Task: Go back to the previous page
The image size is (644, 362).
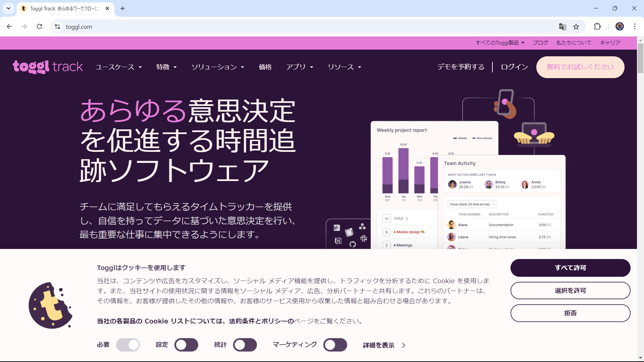Action: click(9, 26)
